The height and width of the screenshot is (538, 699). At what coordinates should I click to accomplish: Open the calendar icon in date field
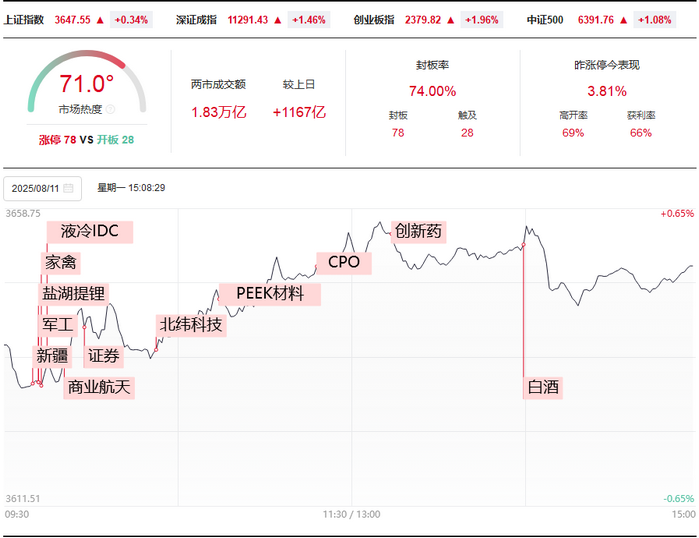coord(68,188)
